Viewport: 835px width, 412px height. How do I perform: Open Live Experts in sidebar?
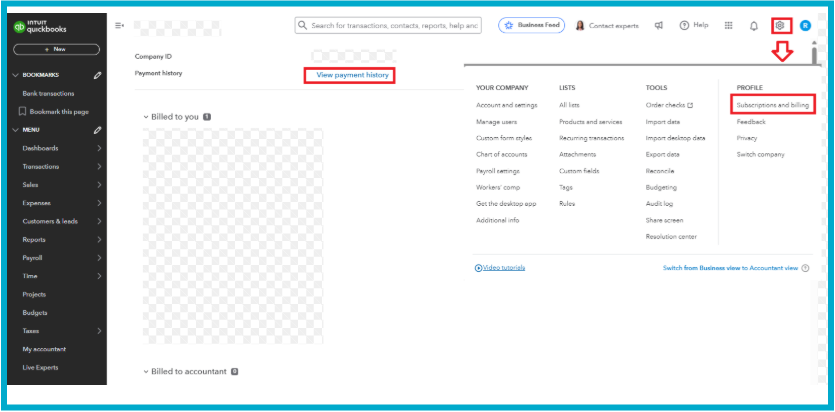40,368
